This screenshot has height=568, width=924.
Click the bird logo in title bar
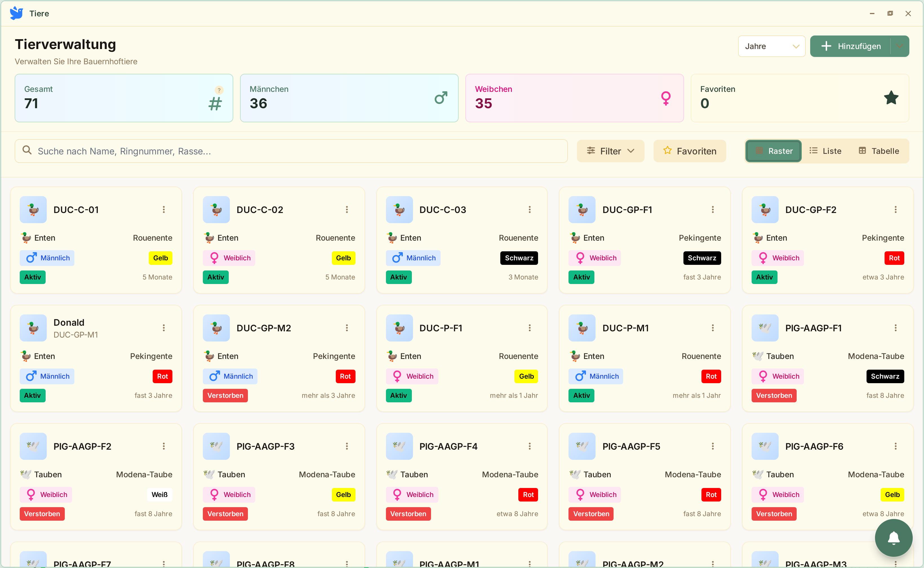click(x=17, y=14)
